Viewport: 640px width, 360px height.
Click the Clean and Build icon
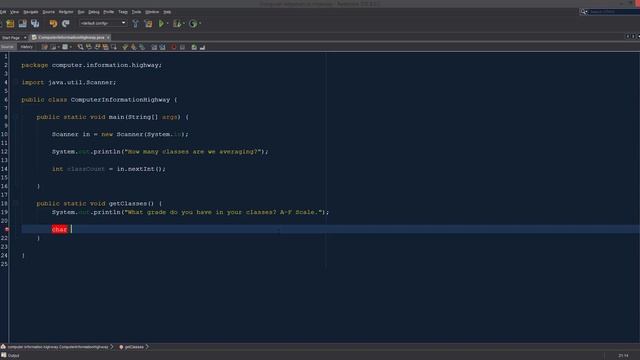(x=148, y=23)
